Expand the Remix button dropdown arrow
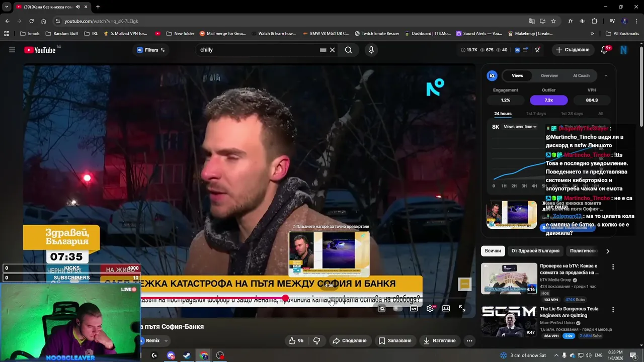Viewport: 644px width, 362px height. 166,341
